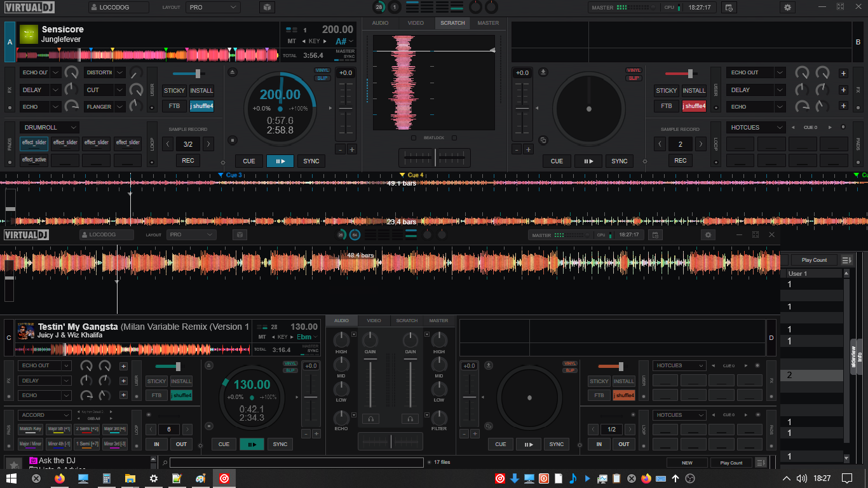Click the volume icon in system tray
Image resolution: width=868 pixels, height=488 pixels.
coord(802,478)
